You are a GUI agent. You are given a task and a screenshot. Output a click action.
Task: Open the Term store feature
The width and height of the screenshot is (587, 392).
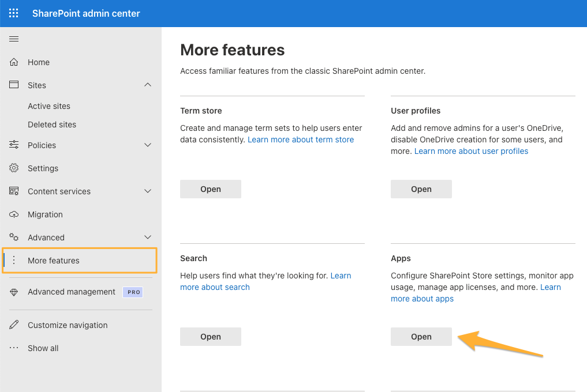pos(210,189)
